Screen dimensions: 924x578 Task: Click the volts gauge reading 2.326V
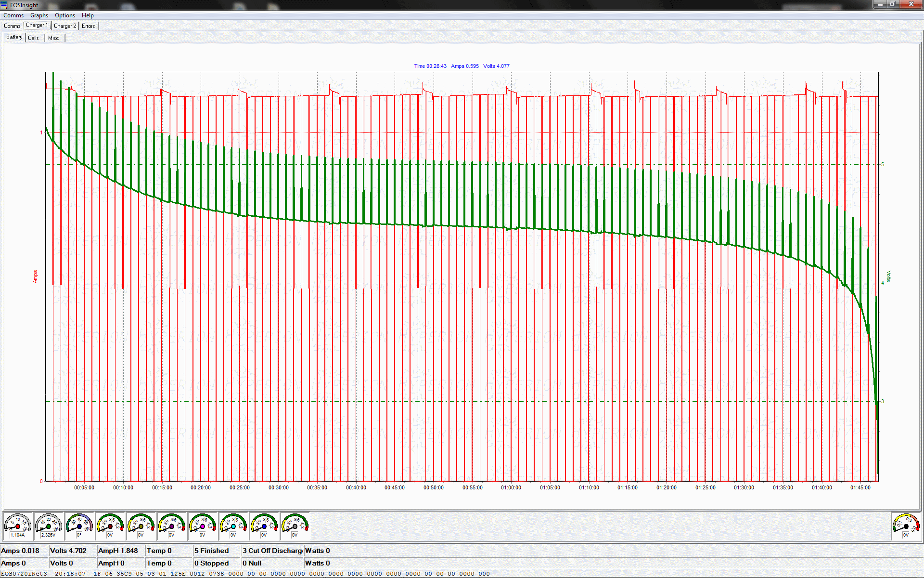[x=49, y=525]
